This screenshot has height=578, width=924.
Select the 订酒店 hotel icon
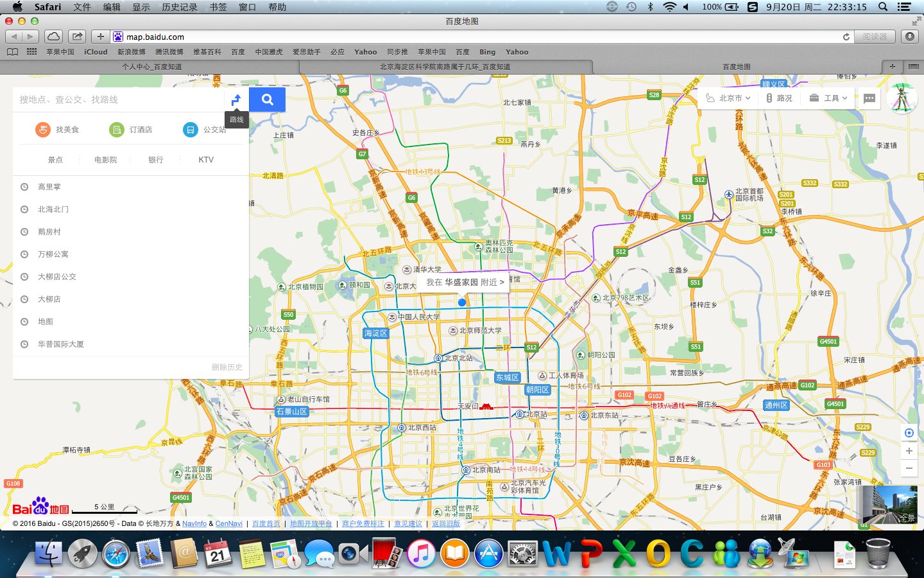tap(117, 130)
